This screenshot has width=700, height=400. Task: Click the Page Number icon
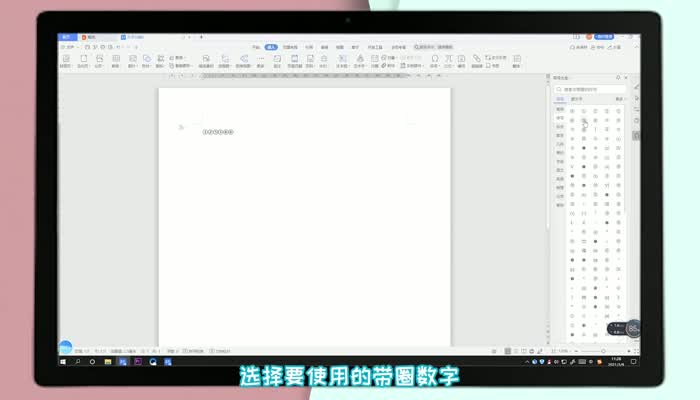point(310,58)
